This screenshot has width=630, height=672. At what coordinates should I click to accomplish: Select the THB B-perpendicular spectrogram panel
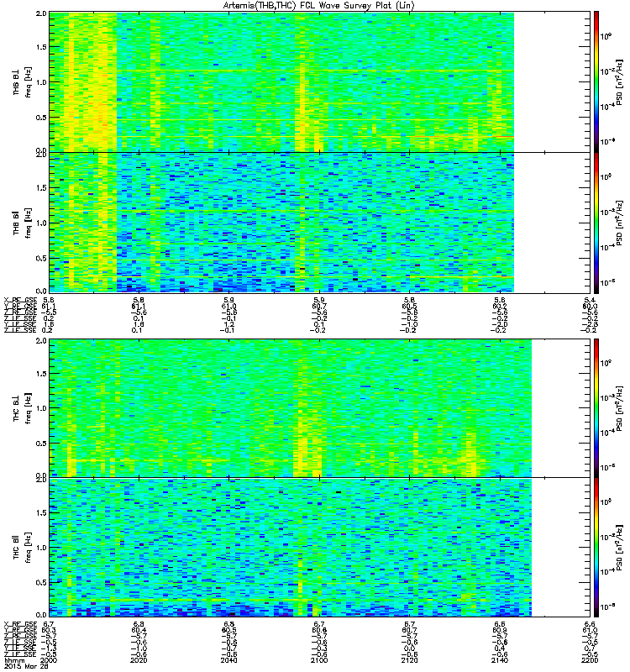tap(320, 81)
